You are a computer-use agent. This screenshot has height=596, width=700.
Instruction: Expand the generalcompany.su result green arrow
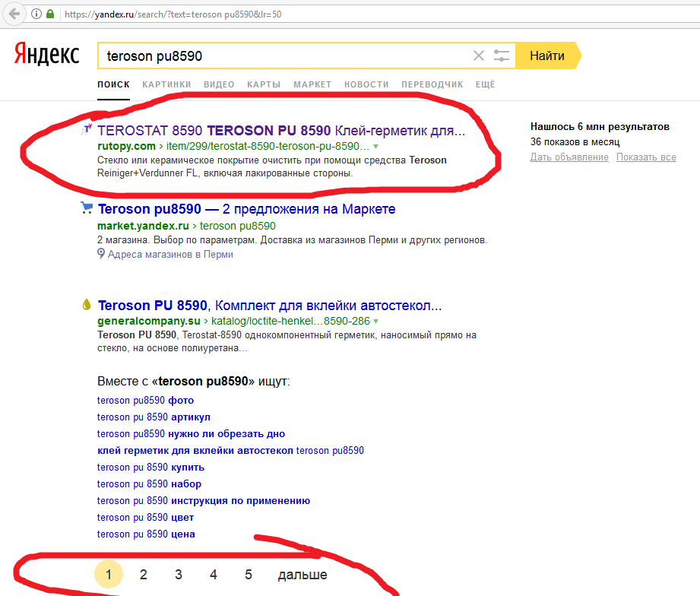pyautogui.click(x=375, y=321)
